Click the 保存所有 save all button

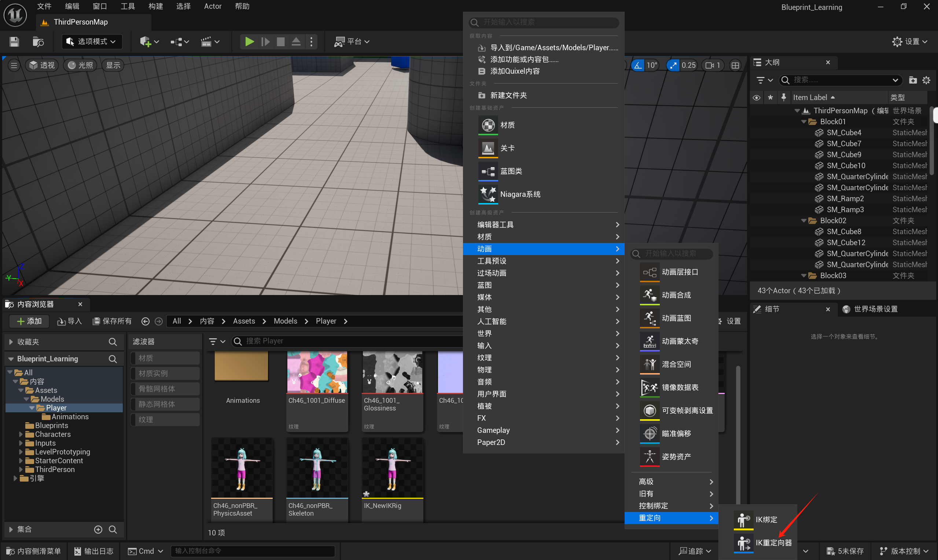[x=113, y=321]
